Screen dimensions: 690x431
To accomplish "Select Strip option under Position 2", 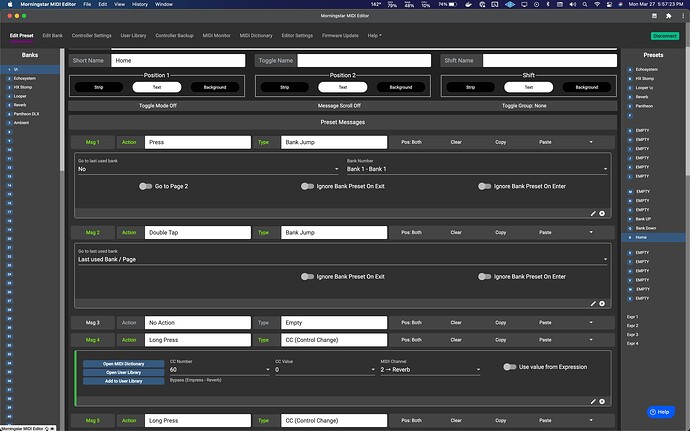I will point(285,87).
